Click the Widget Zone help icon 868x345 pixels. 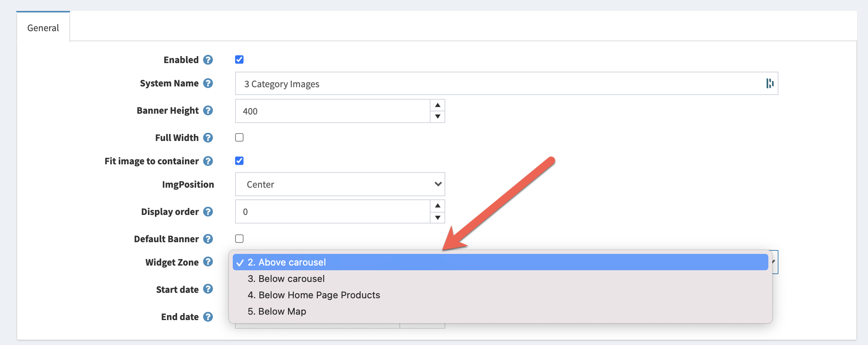208,262
